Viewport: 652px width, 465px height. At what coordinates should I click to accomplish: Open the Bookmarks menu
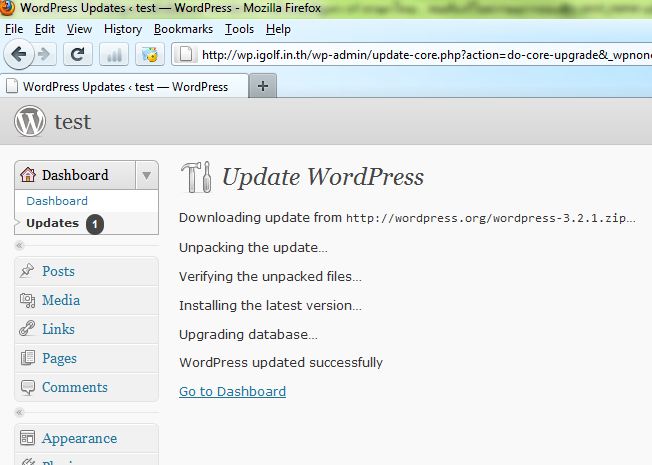coord(183,29)
